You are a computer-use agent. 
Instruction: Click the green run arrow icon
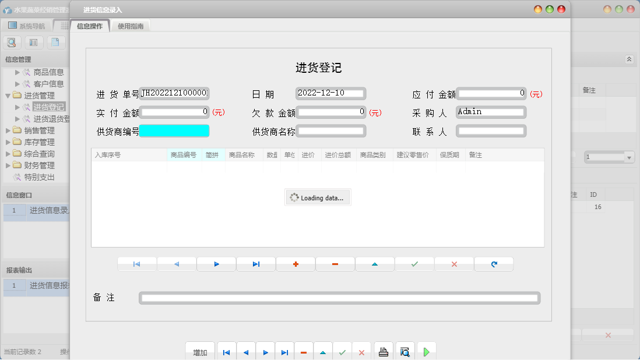click(426, 351)
